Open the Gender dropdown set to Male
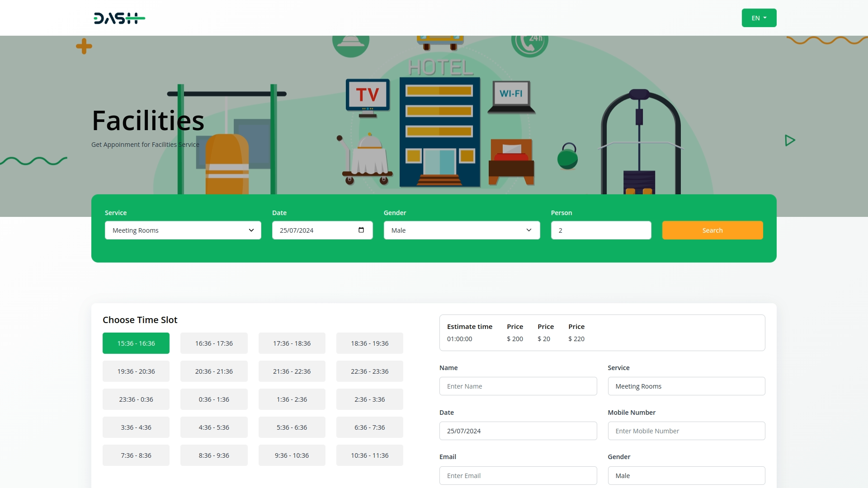 461,230
